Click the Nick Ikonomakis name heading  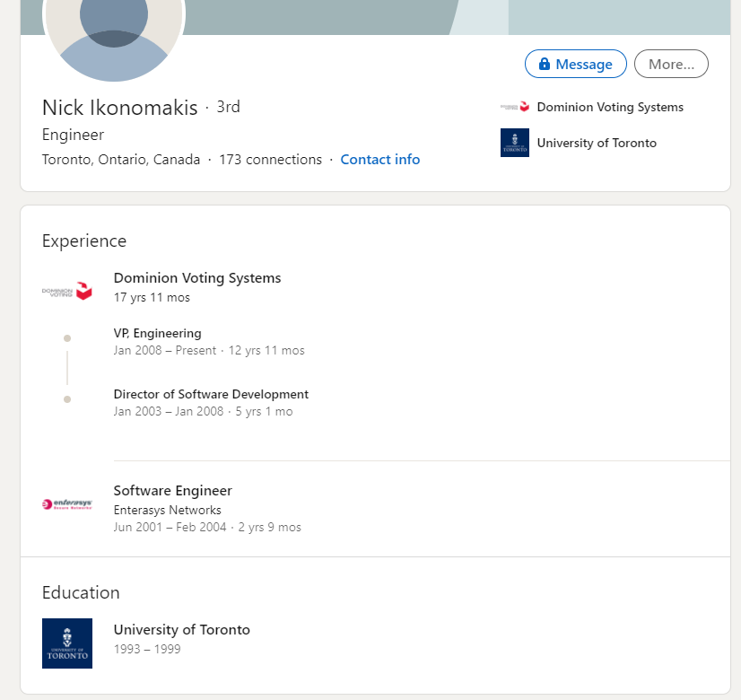tap(119, 108)
